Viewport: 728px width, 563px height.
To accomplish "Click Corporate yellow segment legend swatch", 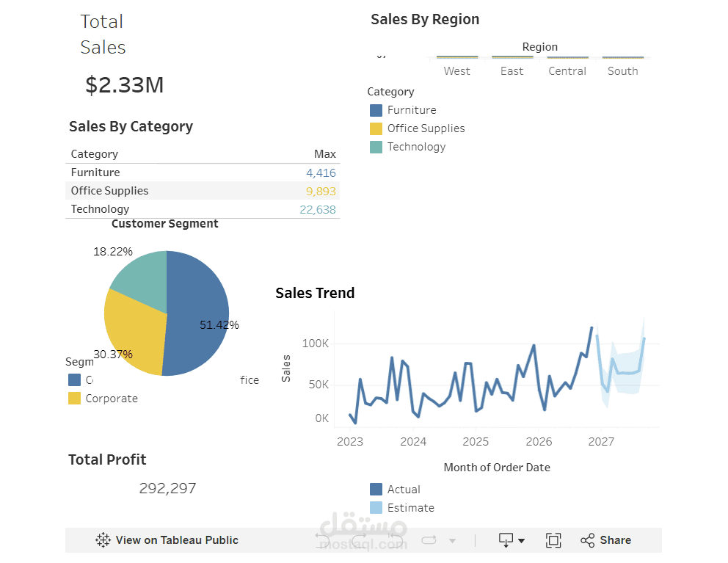I will pos(74,398).
